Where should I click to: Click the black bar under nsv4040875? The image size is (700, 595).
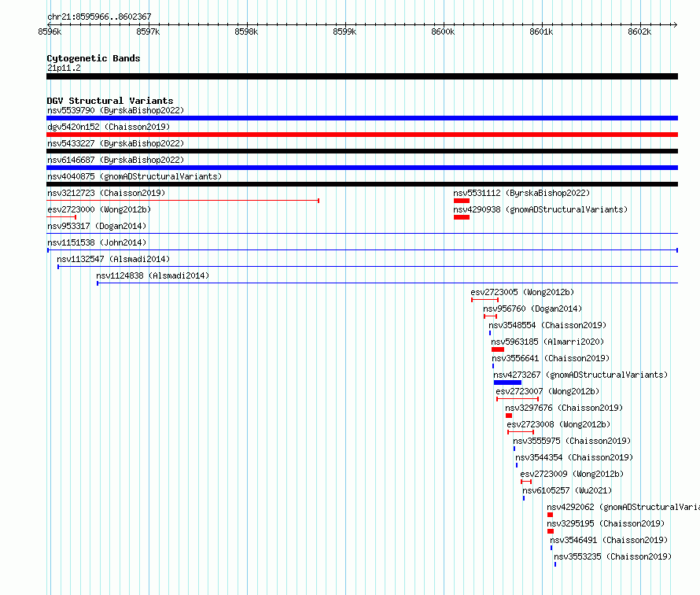click(x=362, y=184)
